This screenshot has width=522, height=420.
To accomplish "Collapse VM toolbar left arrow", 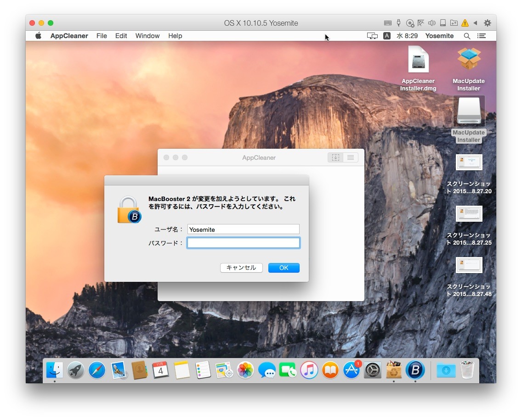I will (x=476, y=23).
